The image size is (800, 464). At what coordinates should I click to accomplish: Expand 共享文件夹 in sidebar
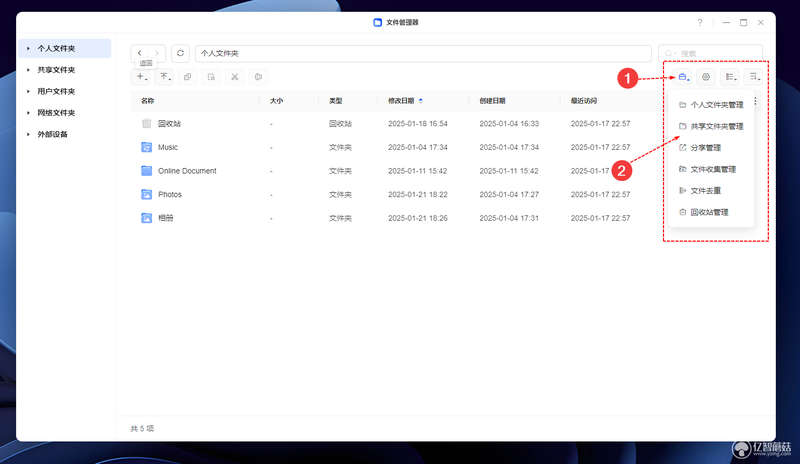click(28, 70)
